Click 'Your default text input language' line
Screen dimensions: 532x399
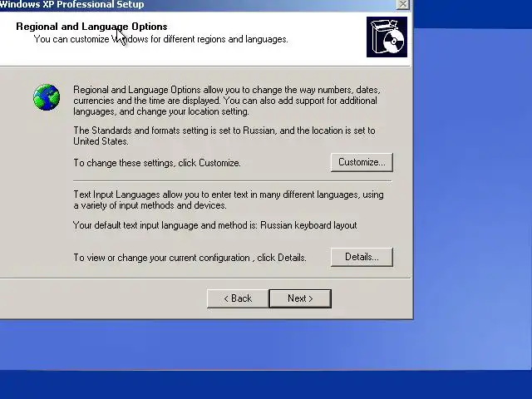click(215, 225)
